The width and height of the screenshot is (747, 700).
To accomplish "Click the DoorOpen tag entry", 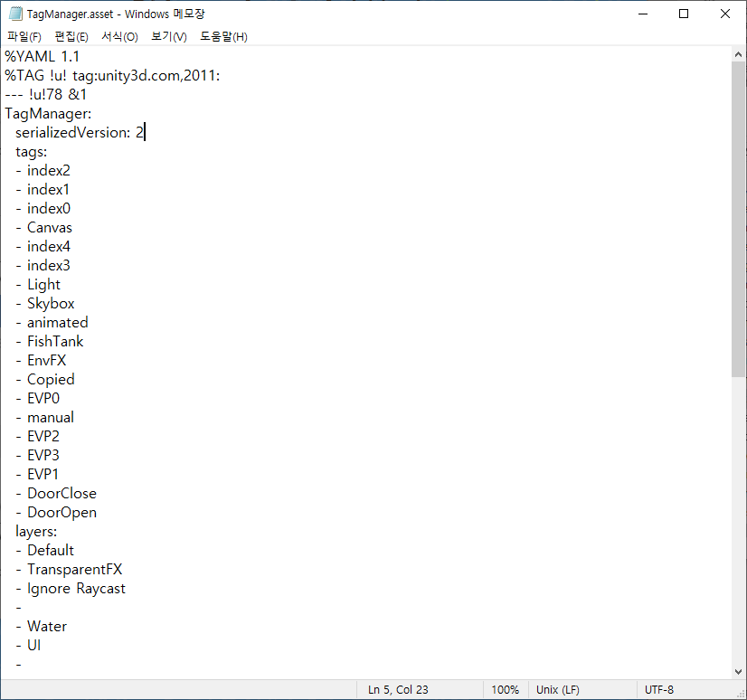I will click(56, 512).
